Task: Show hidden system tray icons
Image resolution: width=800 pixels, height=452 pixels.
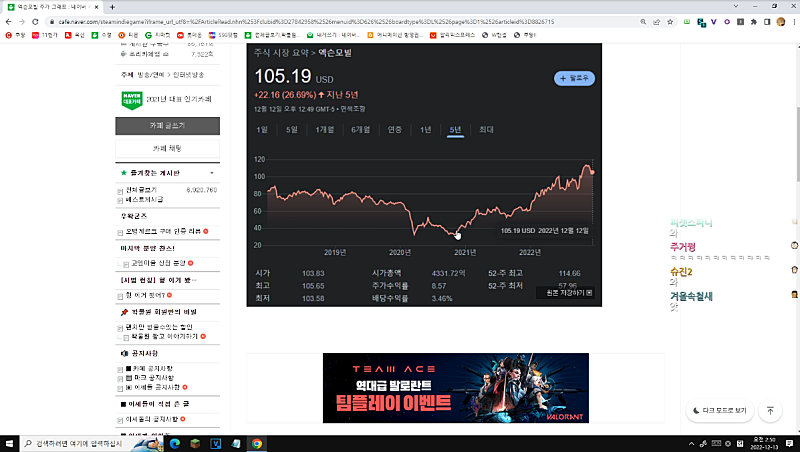Action: click(691, 444)
